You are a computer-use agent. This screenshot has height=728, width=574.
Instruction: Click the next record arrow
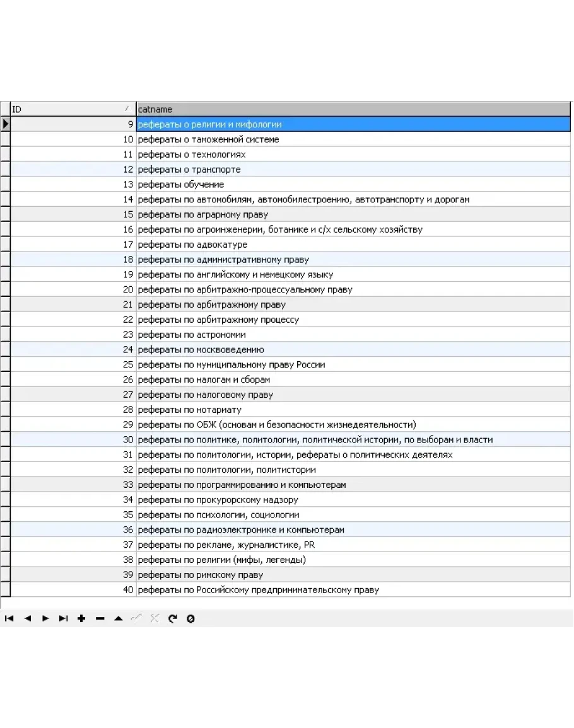(x=45, y=618)
